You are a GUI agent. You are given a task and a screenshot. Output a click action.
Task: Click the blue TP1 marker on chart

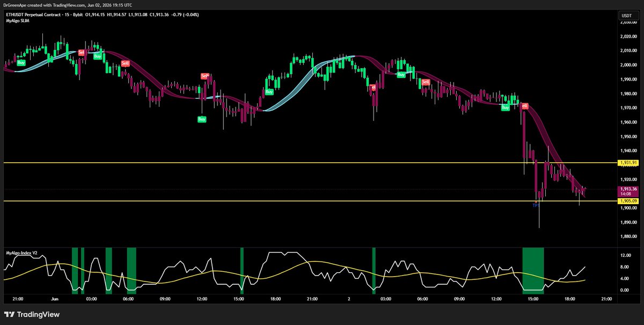(536, 206)
